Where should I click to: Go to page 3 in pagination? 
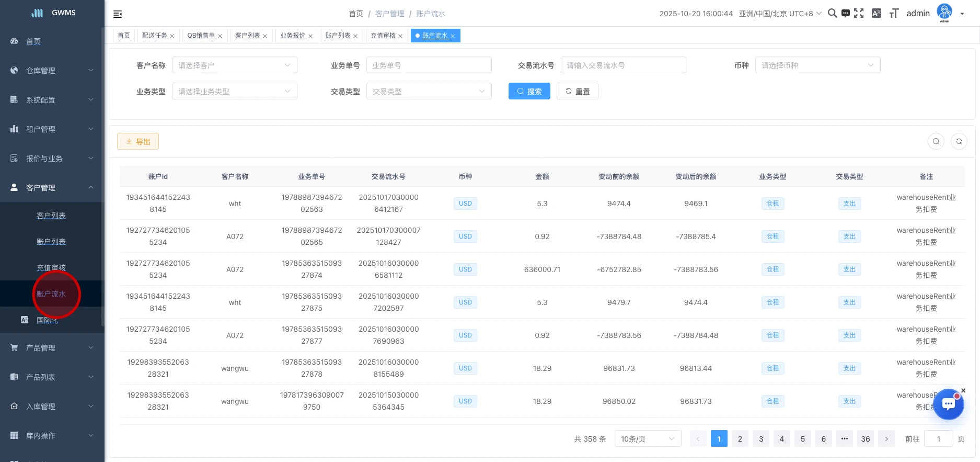click(760, 439)
